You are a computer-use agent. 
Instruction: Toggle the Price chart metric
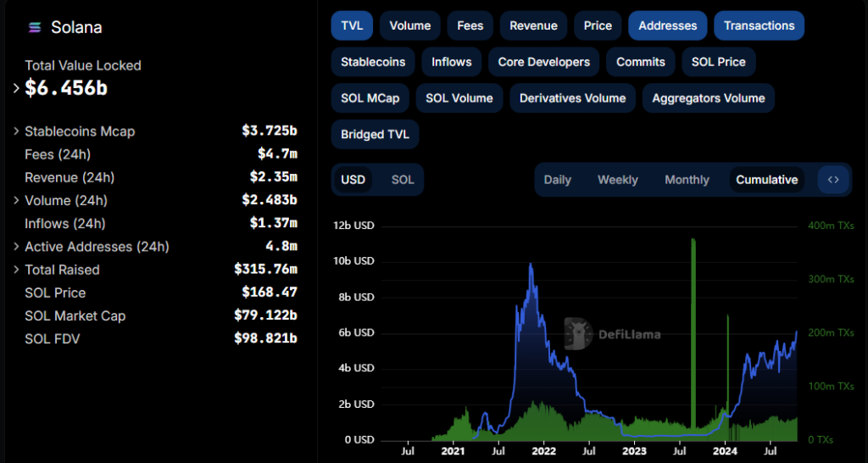pos(598,25)
